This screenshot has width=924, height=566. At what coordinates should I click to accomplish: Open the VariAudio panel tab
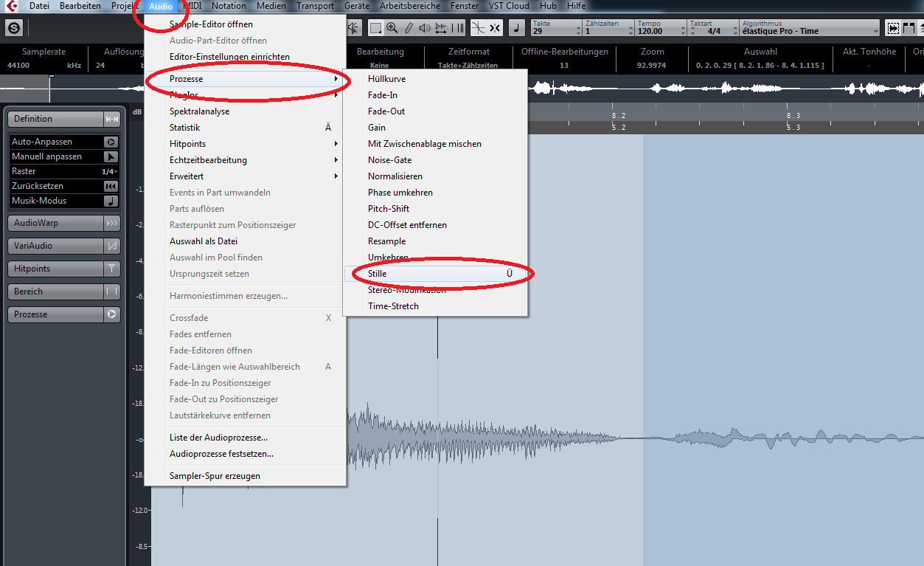coord(55,246)
